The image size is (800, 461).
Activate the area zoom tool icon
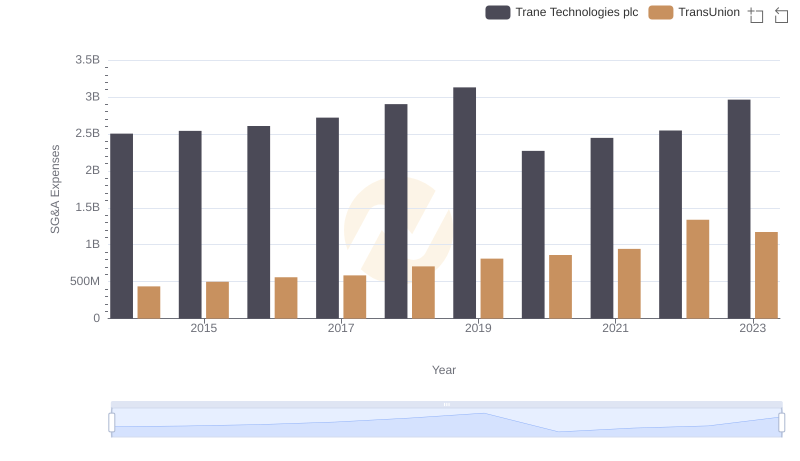click(x=756, y=15)
